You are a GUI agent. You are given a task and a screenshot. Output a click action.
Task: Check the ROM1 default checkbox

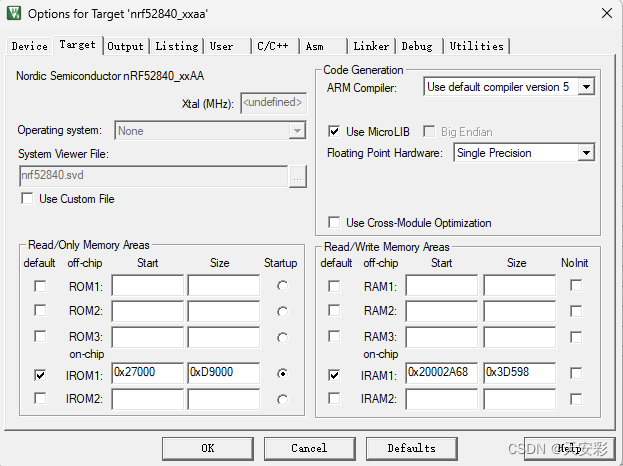coord(40,286)
